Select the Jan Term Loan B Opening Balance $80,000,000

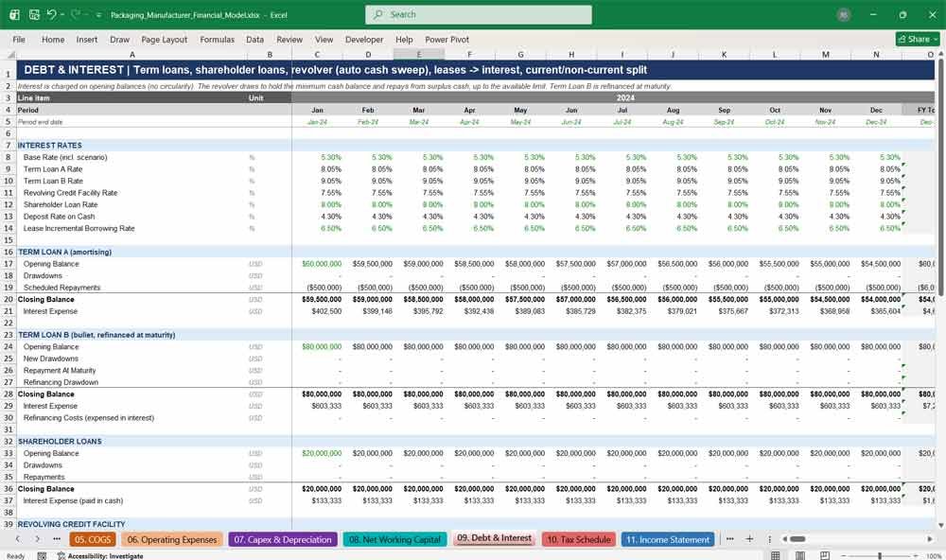pos(317,346)
